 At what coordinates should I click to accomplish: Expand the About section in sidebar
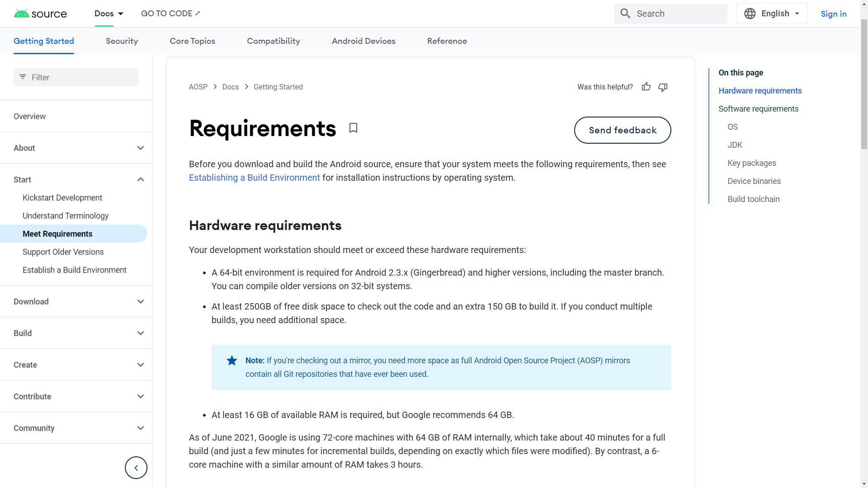point(141,147)
